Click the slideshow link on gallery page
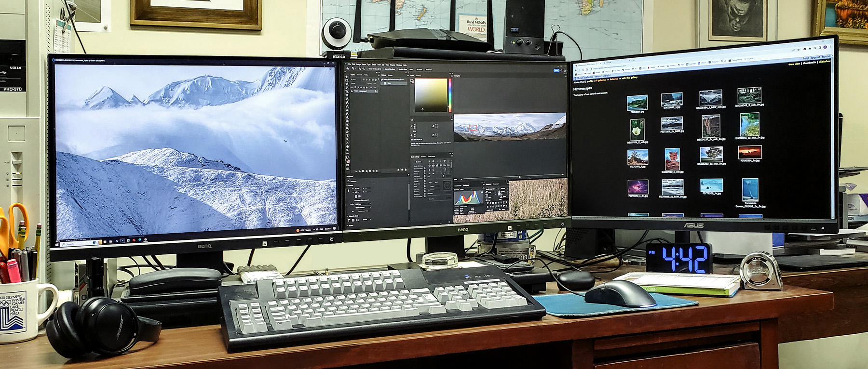The height and width of the screenshot is (369, 868). pos(825,62)
